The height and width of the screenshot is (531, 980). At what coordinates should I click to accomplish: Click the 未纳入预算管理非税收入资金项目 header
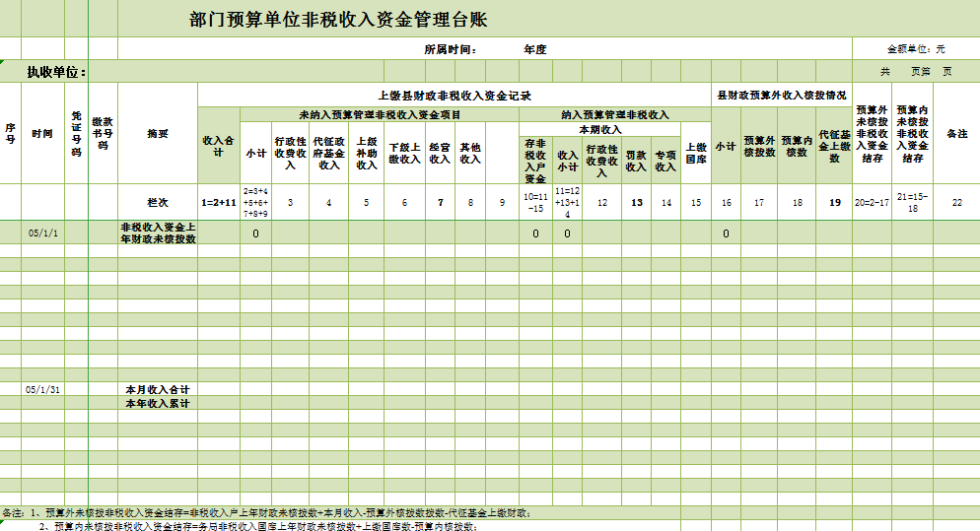[380, 115]
